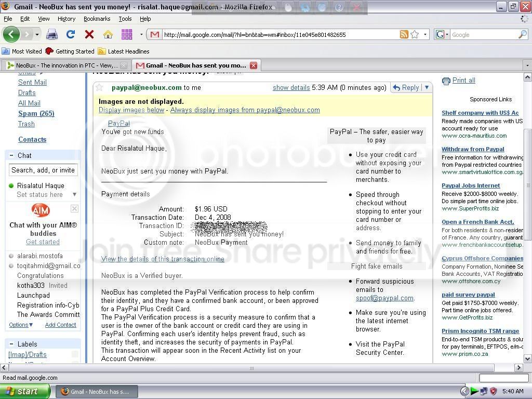Go to the Home page icon
Viewport: 532px width, 399px height.
tap(108, 34)
